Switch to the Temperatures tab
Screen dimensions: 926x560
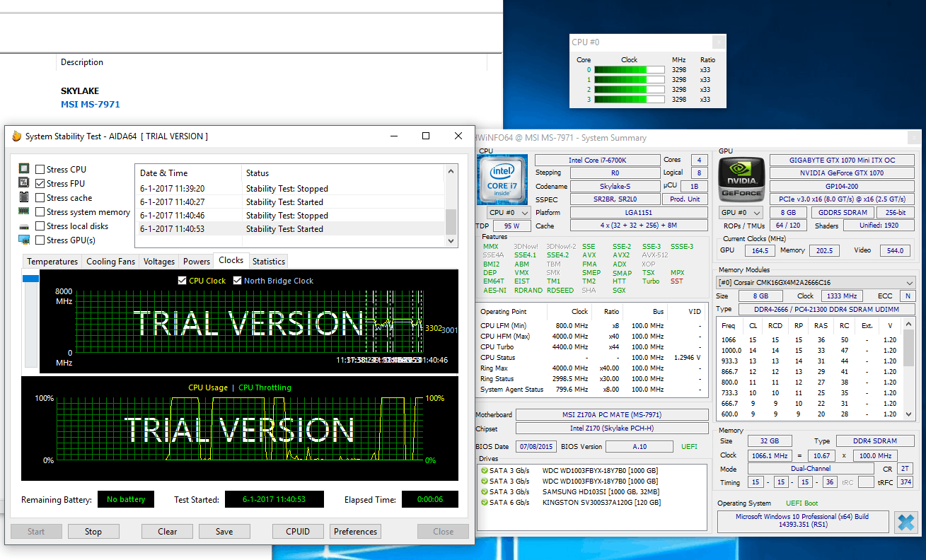pyautogui.click(x=52, y=262)
